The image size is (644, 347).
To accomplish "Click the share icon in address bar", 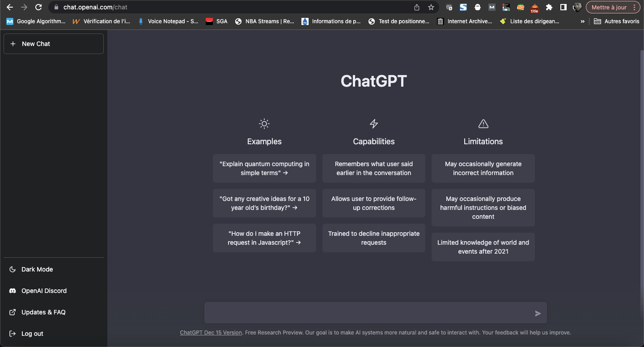I will tap(417, 7).
